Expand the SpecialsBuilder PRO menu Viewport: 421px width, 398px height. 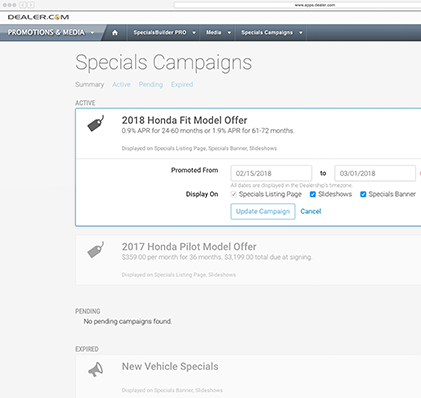[164, 33]
